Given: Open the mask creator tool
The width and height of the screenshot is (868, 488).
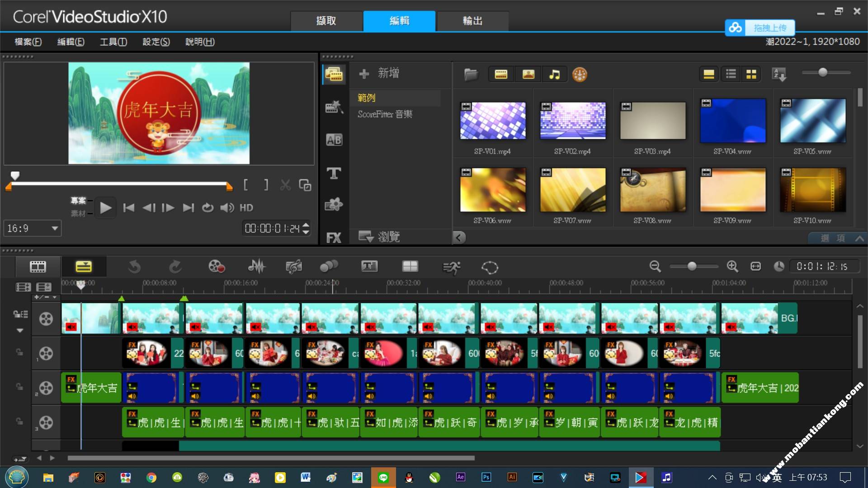Looking at the screenshot, I should pyautogui.click(x=490, y=267).
